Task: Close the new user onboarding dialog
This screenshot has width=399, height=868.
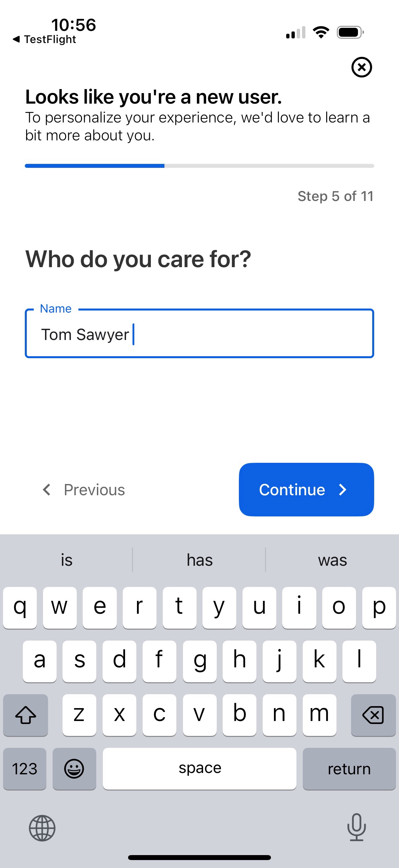Action: point(361,67)
